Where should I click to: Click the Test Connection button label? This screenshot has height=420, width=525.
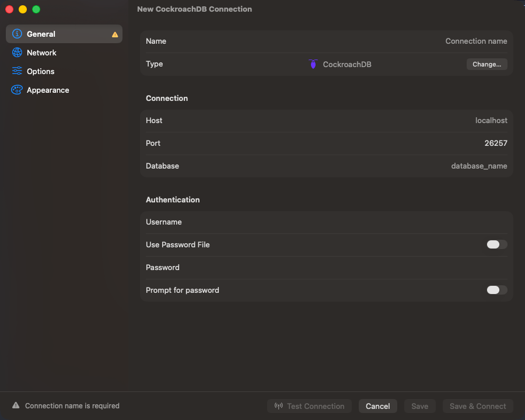(x=316, y=406)
